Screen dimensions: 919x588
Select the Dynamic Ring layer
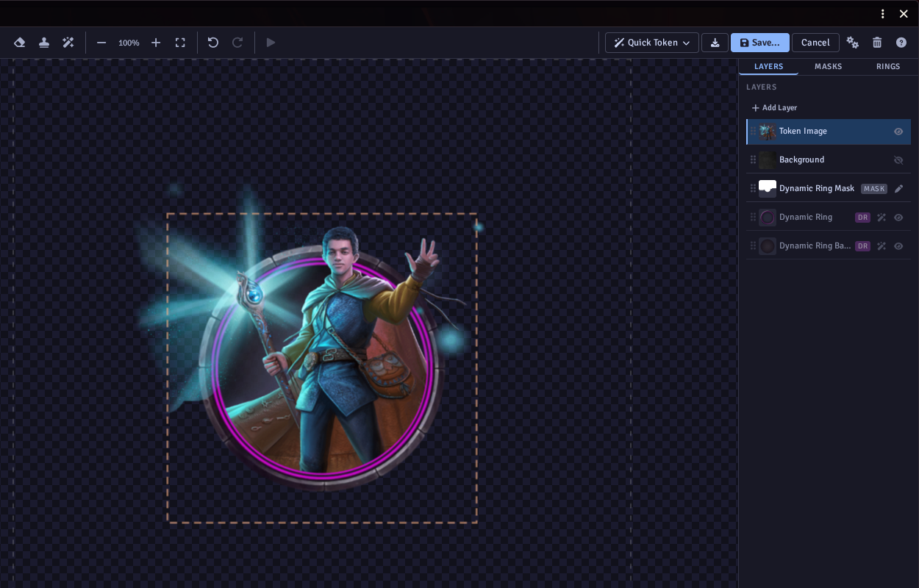(829, 217)
